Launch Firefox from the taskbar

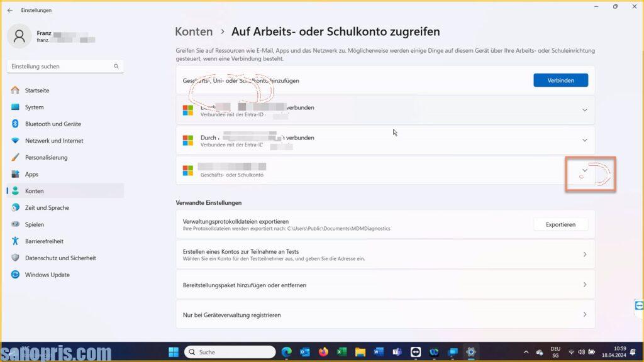pyautogui.click(x=324, y=352)
